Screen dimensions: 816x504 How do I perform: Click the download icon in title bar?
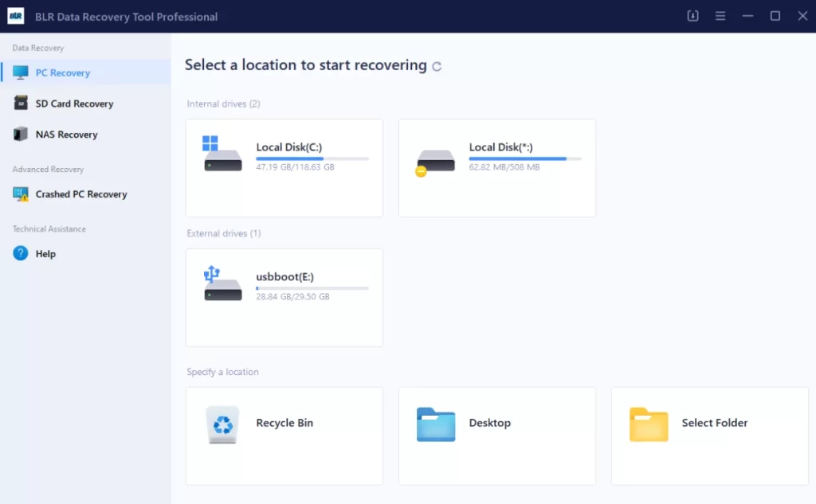tap(692, 16)
